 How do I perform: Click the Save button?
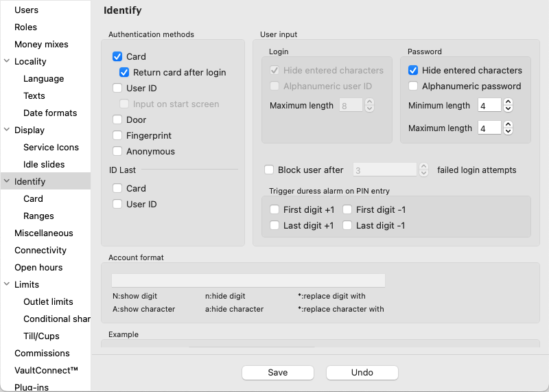click(277, 373)
